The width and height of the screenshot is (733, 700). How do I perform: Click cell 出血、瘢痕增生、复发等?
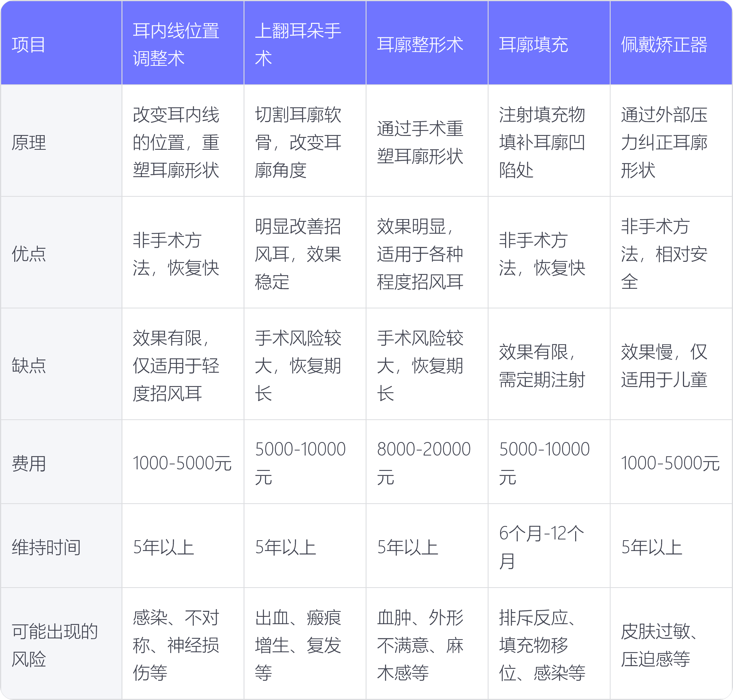tap(305, 643)
